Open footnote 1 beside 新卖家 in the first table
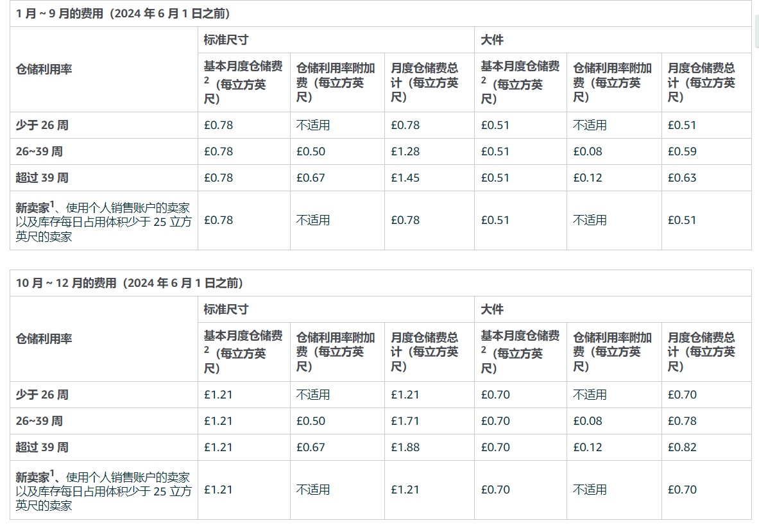This screenshot has width=759, height=532. (x=53, y=205)
